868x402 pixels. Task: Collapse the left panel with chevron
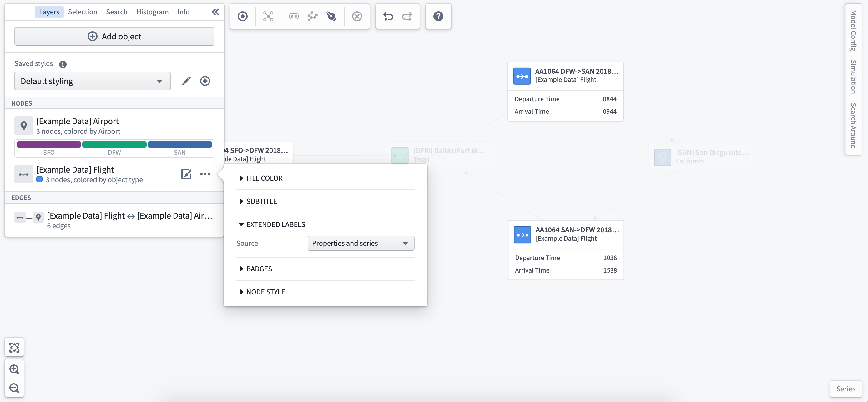[x=215, y=11]
